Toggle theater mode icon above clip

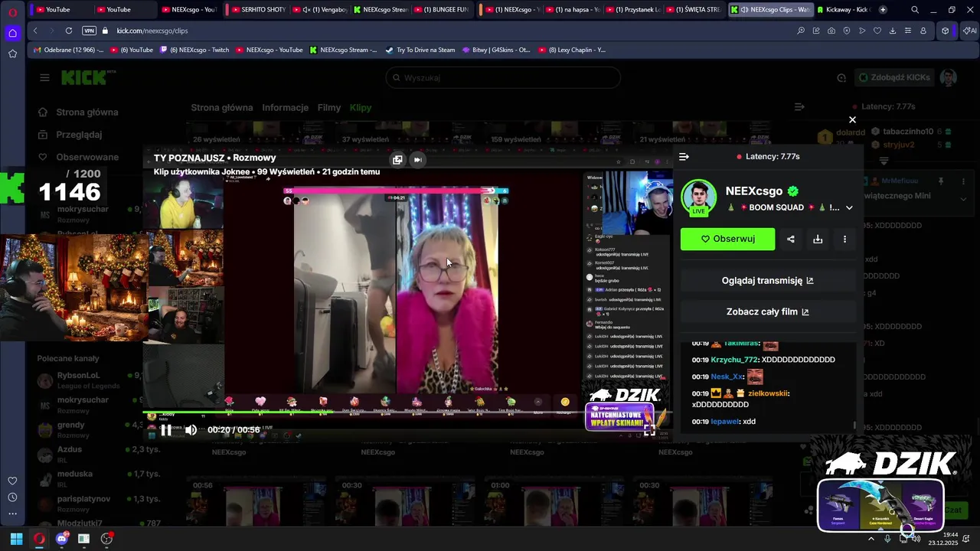coord(397,159)
